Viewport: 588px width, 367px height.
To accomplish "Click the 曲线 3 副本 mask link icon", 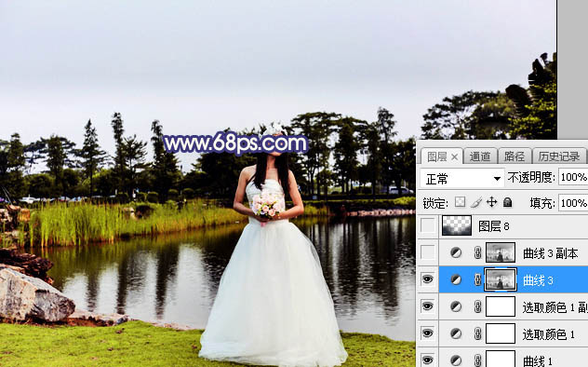I will coord(477,252).
